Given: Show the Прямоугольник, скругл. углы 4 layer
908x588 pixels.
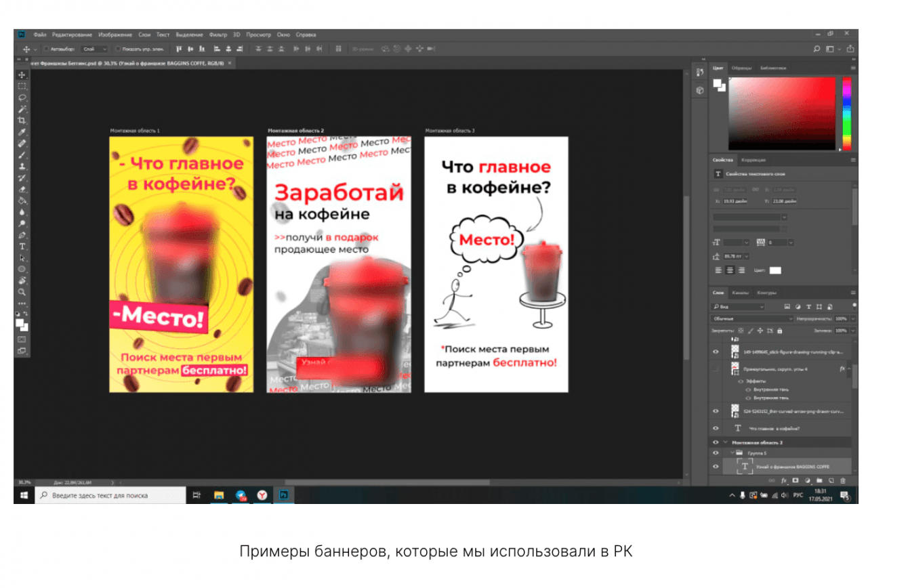Looking at the screenshot, I should [x=716, y=369].
